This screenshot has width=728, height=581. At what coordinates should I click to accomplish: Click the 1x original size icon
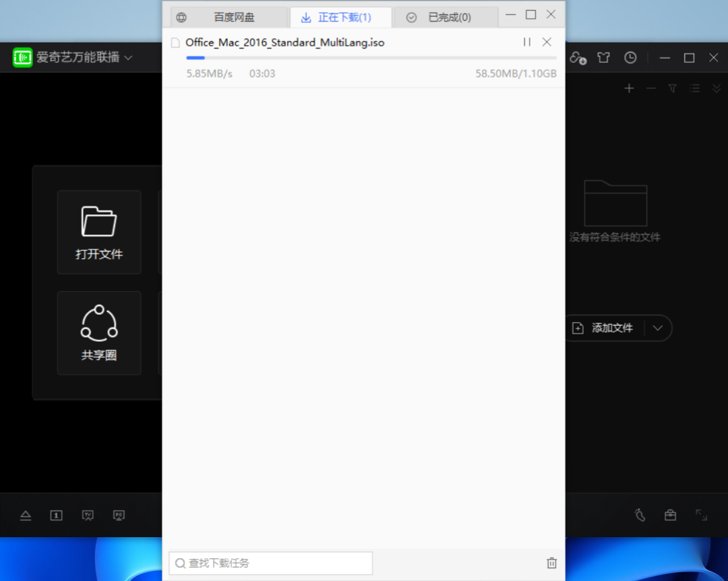(x=56, y=515)
